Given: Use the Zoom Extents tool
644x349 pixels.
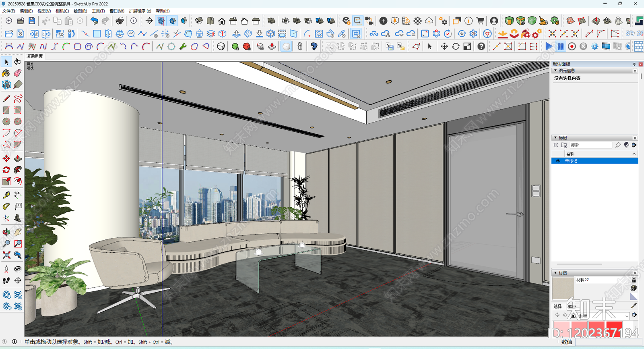Looking at the screenshot, I should pyautogui.click(x=6, y=255).
